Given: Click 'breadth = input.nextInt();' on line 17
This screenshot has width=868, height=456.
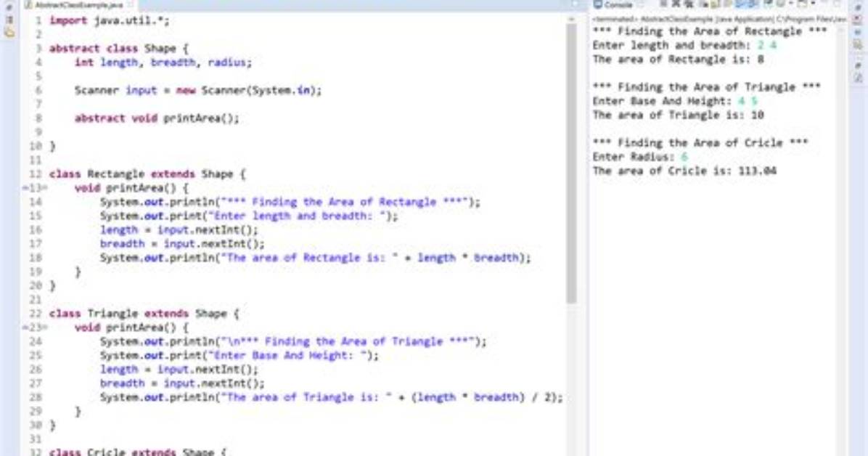Looking at the screenshot, I should (x=183, y=244).
